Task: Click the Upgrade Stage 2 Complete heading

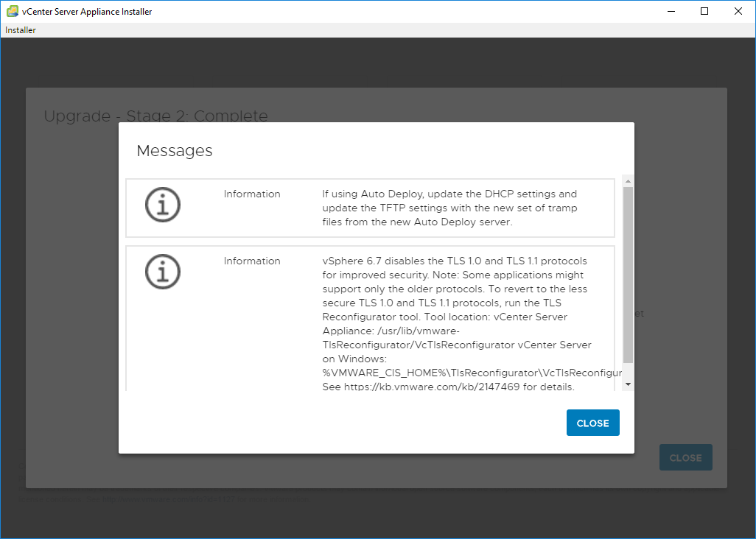Action: click(x=155, y=116)
